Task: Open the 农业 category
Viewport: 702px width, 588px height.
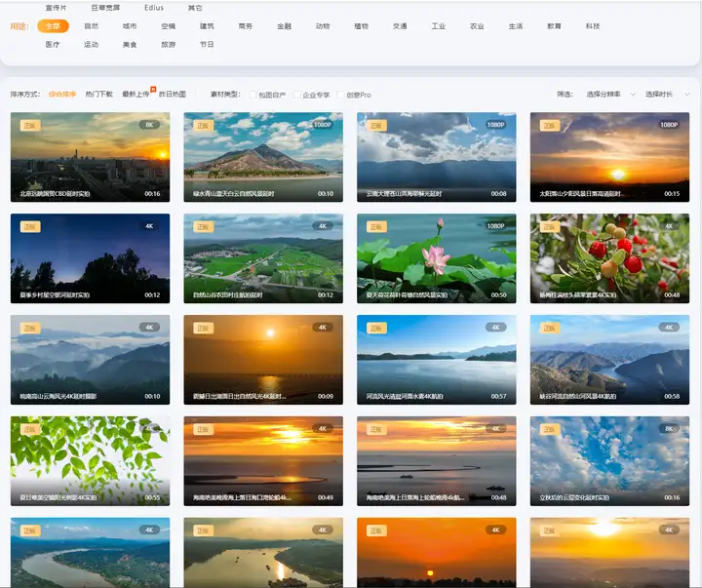Action: point(477,26)
